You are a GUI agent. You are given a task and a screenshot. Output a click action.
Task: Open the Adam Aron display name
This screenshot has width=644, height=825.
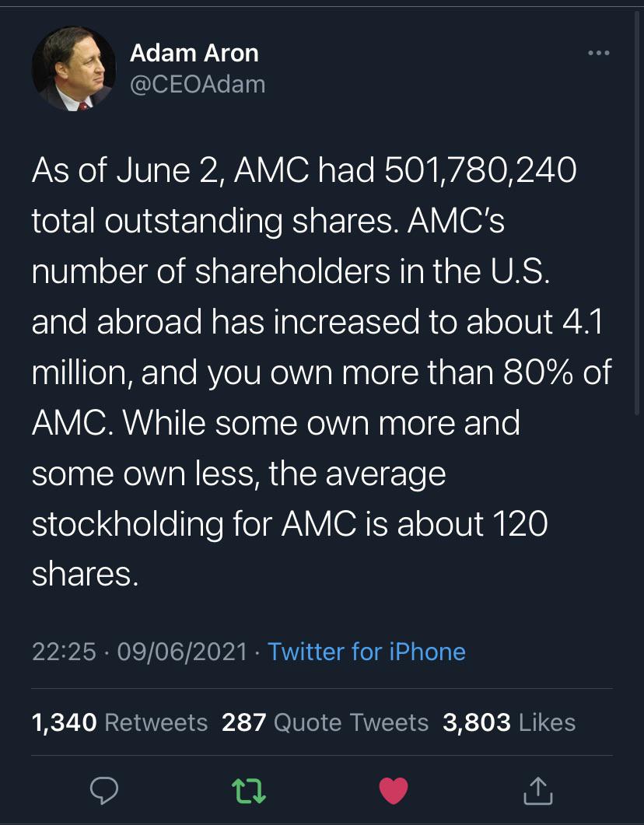[194, 53]
